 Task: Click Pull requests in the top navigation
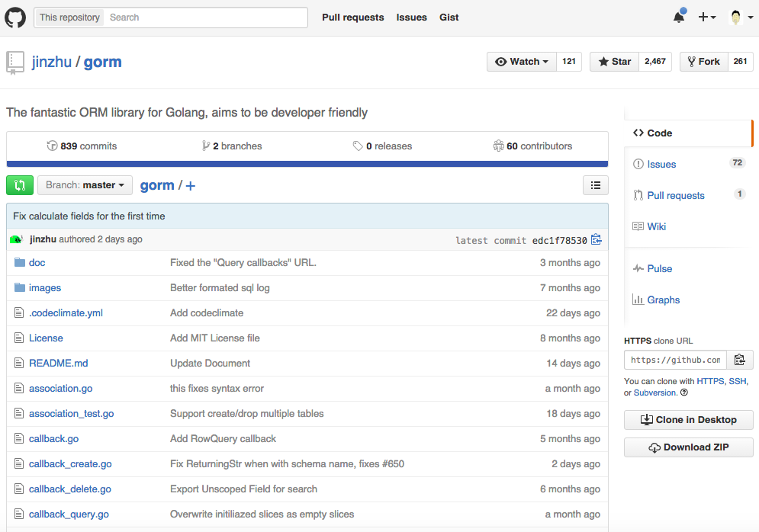point(353,18)
